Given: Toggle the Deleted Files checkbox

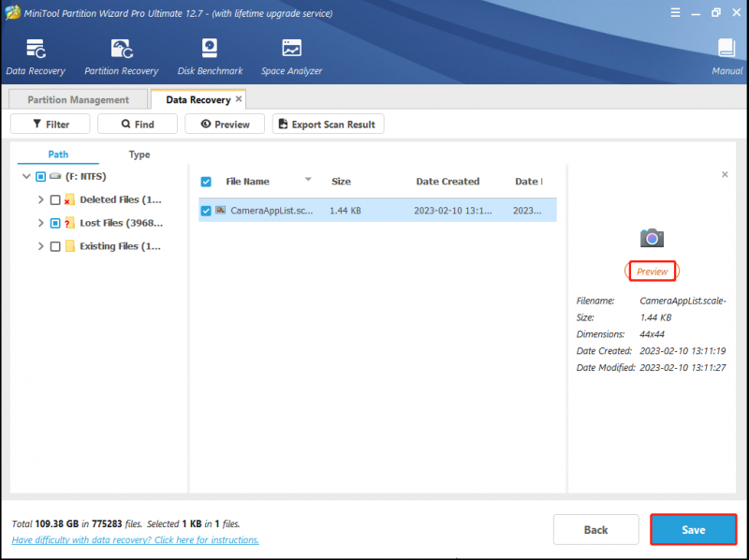Looking at the screenshot, I should pyautogui.click(x=55, y=199).
